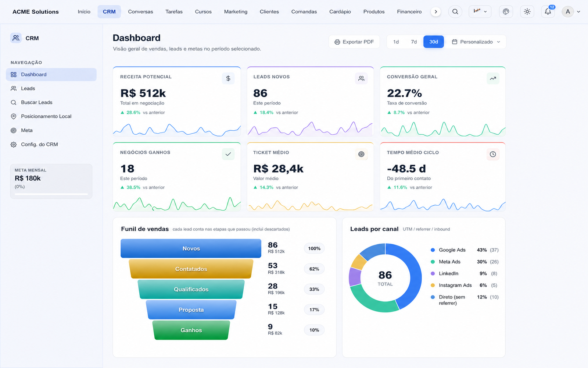Open the Financeiro tab
Screen dimensions: 588x368
(409, 12)
